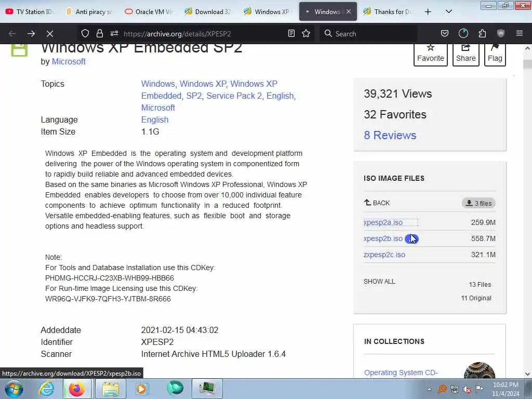
Task: Open the gears collection thumbnail
Action: [480, 370]
